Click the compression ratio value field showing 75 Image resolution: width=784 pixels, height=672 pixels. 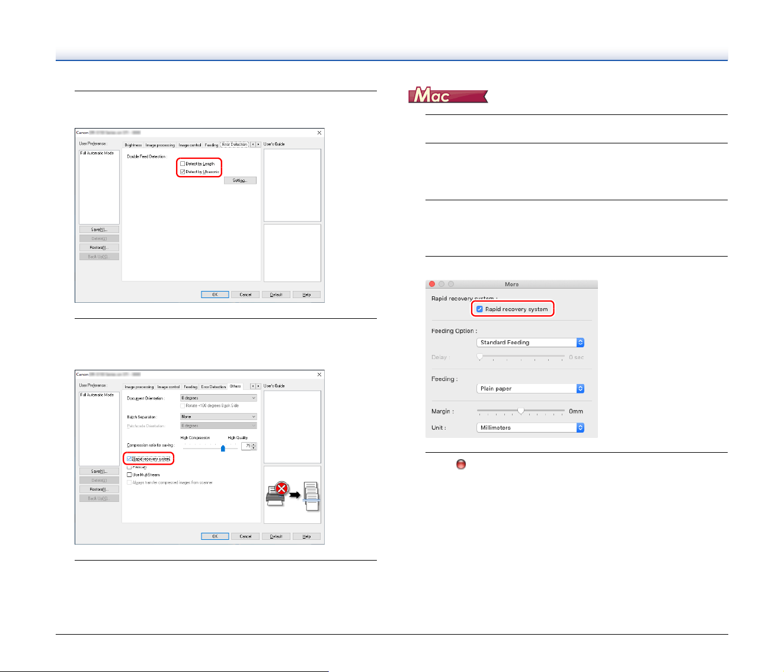click(247, 446)
